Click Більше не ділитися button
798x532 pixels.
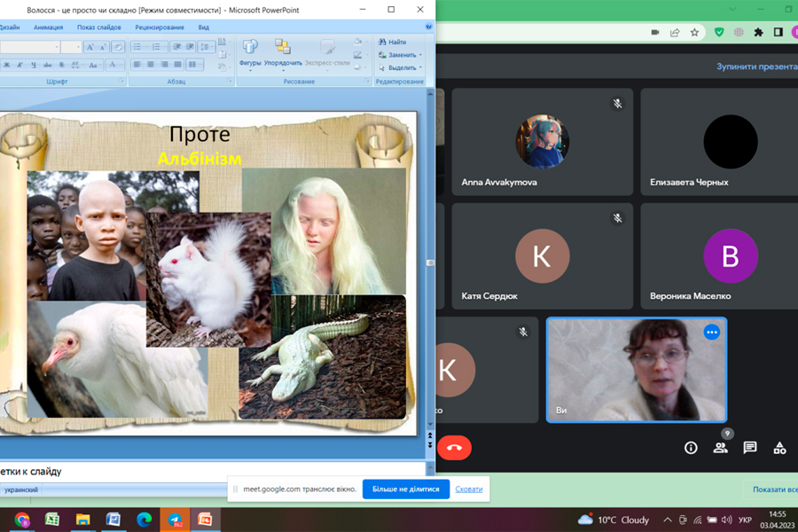(405, 489)
